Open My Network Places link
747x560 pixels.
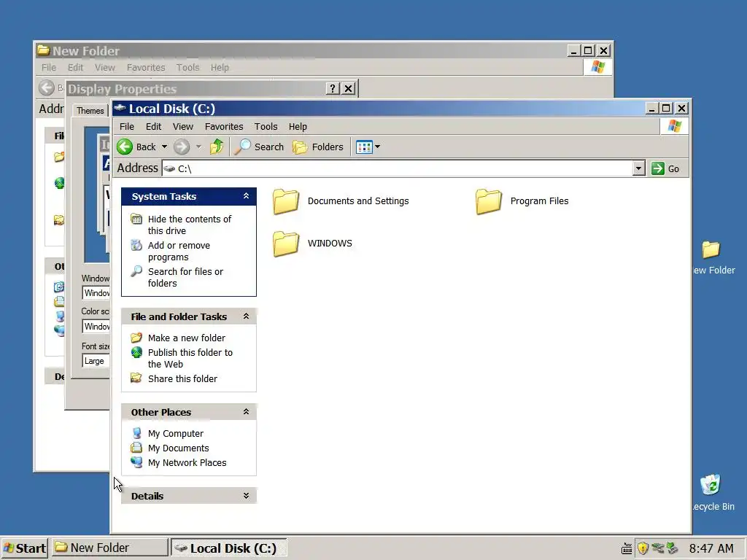click(187, 463)
